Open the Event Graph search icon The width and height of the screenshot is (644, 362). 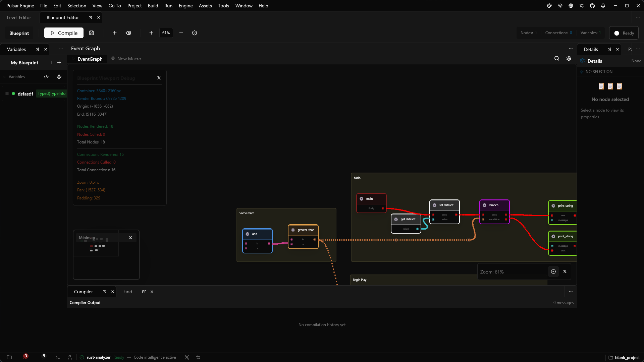point(557,58)
